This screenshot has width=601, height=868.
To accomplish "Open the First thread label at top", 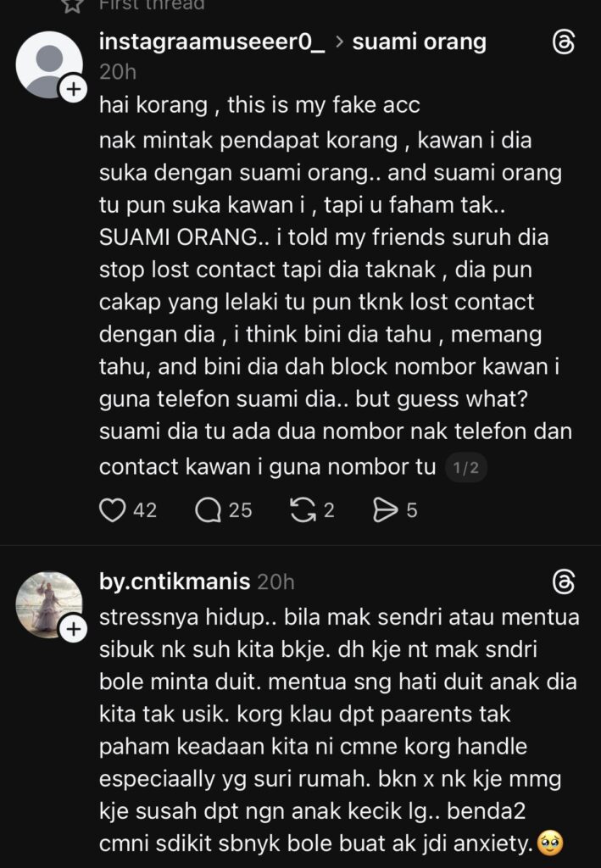I will (152, 5).
